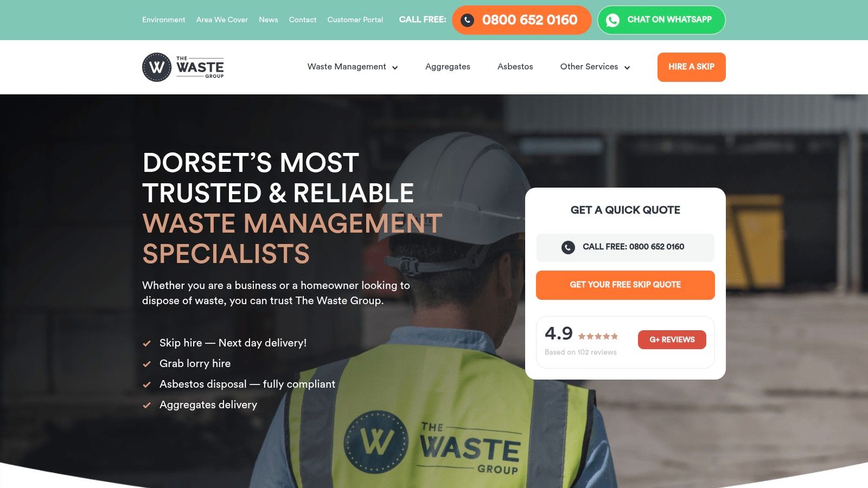Open the G+ REVIEWS button
Image resolution: width=868 pixels, height=488 pixels.
coord(672,339)
